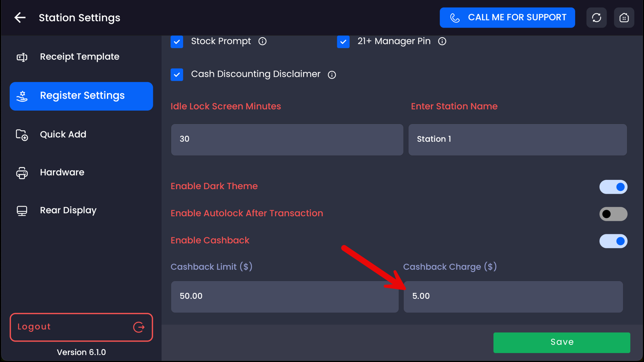Turn off the Enable Cashback switch
The width and height of the screenshot is (644, 362).
(x=613, y=241)
